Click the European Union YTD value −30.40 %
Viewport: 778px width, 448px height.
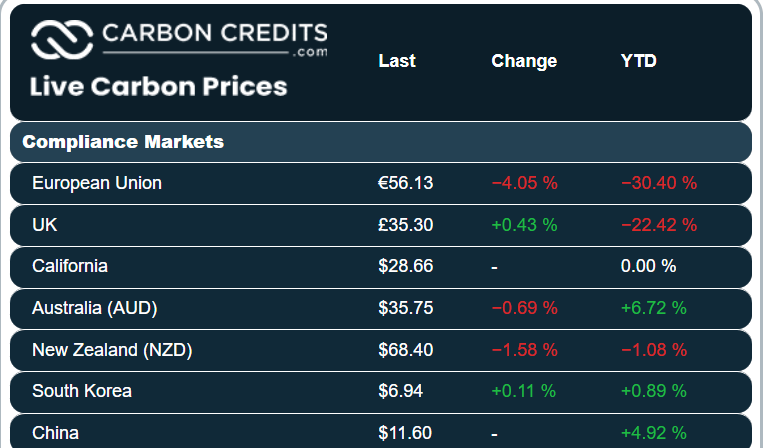tap(659, 183)
